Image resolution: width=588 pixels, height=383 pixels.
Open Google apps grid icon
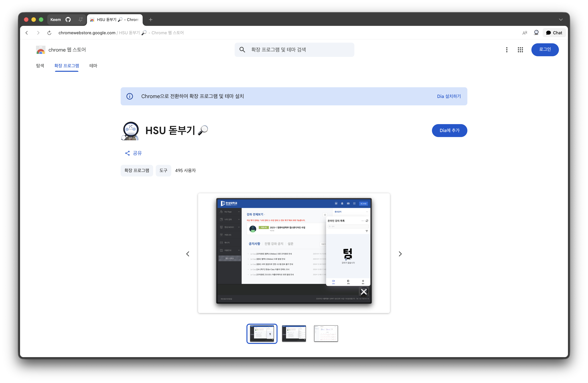pyautogui.click(x=520, y=50)
